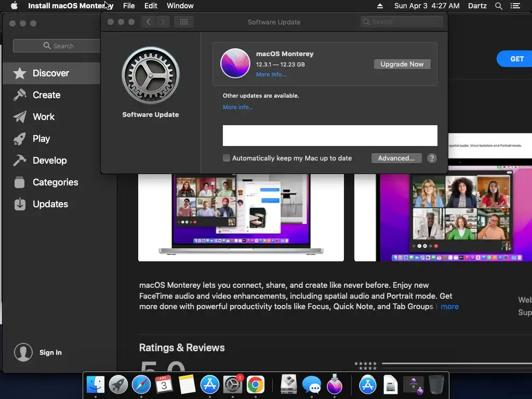
Task: Open the Window menu
Action: [180, 6]
